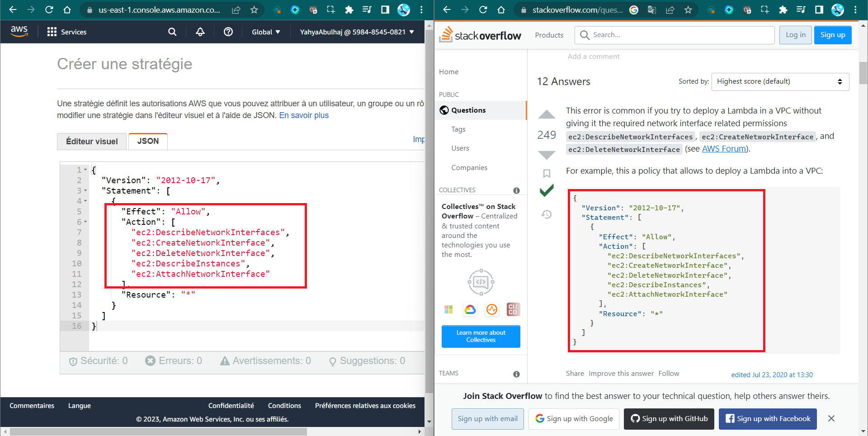
Task: Open Sorted by Highest score dropdown
Action: coord(780,81)
